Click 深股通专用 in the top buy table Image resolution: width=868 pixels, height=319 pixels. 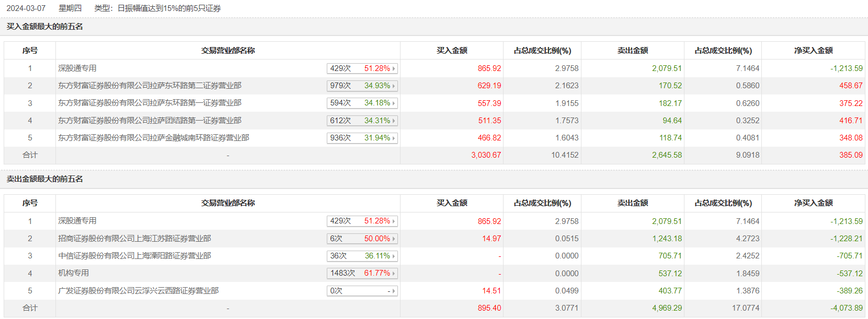[77, 68]
